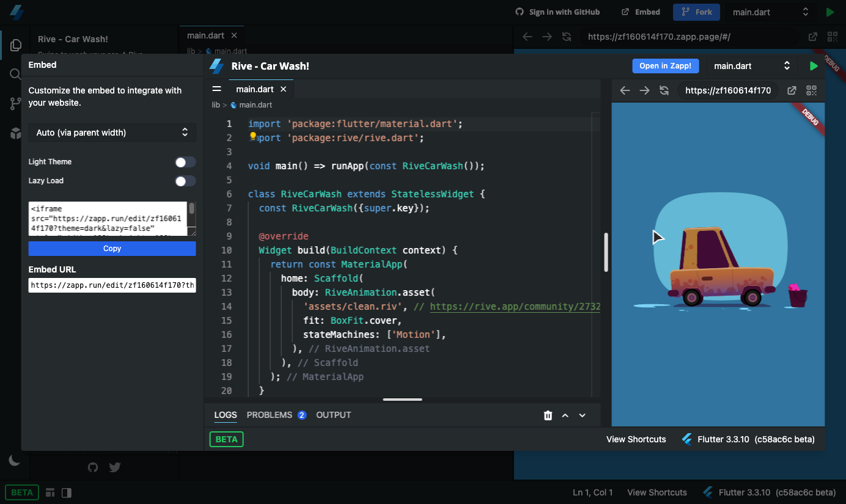846x504 pixels.
Task: Open background preview in new window
Action: pos(813,37)
